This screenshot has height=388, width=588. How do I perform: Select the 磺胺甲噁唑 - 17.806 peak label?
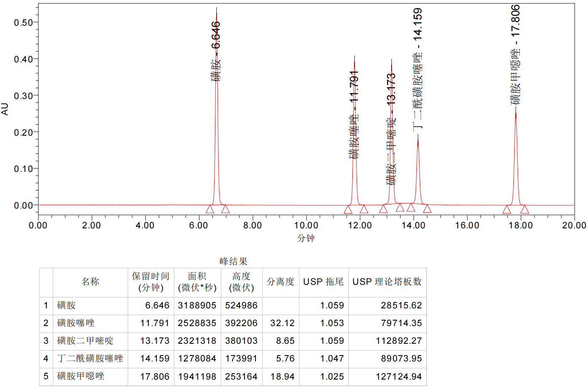[515, 55]
